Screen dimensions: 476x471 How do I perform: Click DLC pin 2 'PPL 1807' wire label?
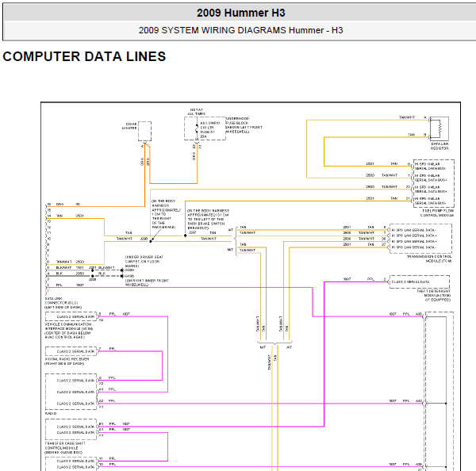[x=70, y=285]
